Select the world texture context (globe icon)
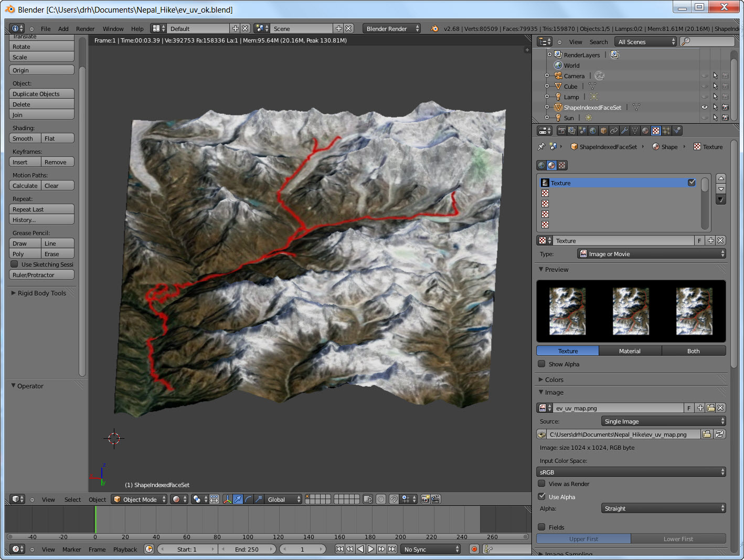Screen dimensions: 744x560 click(541, 165)
